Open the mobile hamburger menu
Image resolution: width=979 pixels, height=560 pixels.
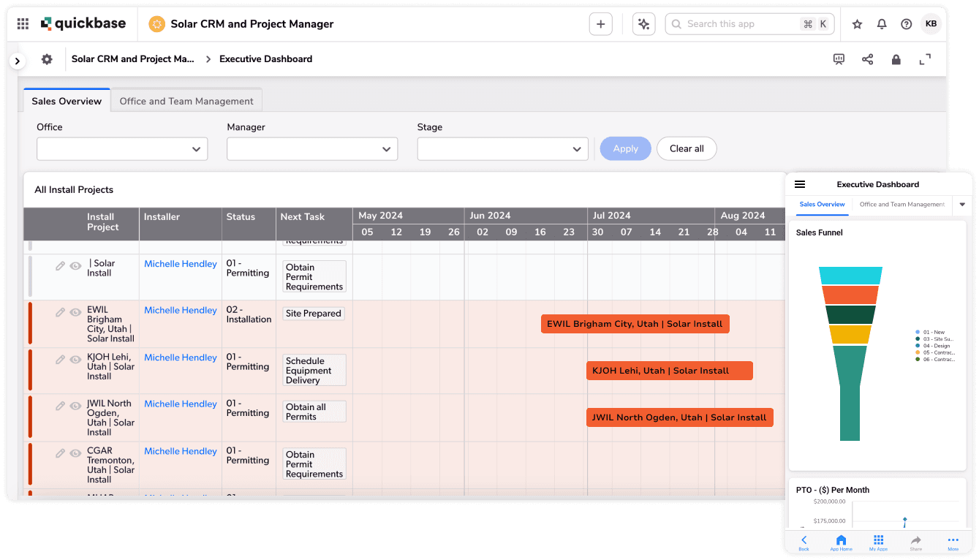[x=800, y=184]
